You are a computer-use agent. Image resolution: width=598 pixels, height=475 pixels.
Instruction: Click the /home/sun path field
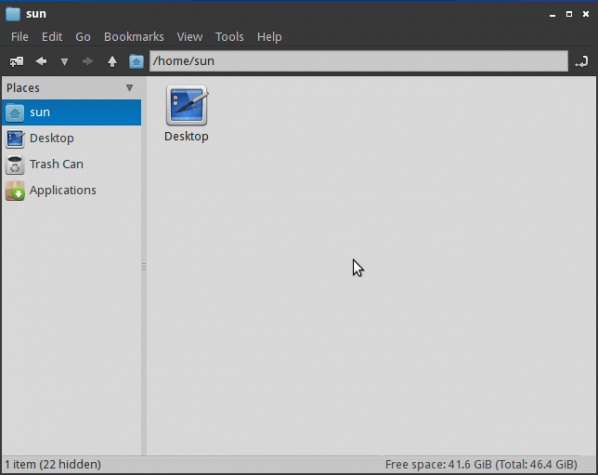click(x=358, y=61)
